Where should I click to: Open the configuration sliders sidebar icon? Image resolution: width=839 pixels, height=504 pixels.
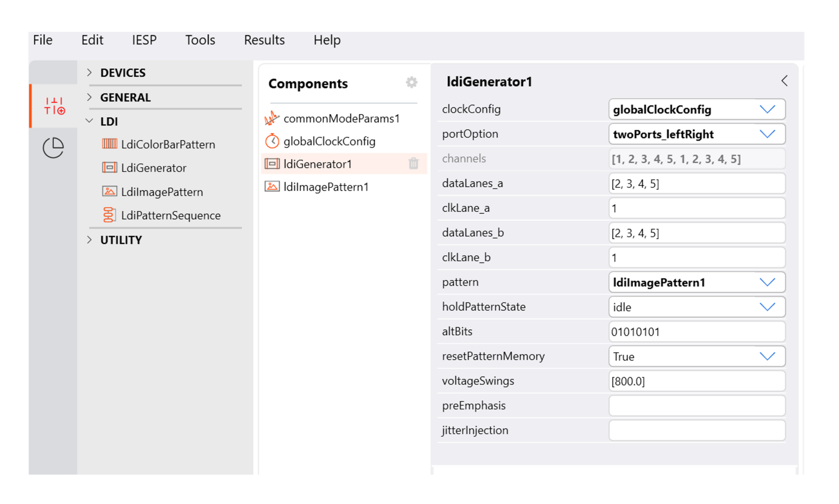point(54,106)
